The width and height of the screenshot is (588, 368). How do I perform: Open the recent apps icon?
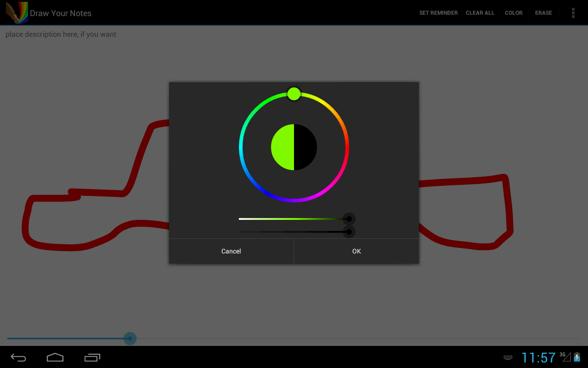pyautogui.click(x=92, y=357)
